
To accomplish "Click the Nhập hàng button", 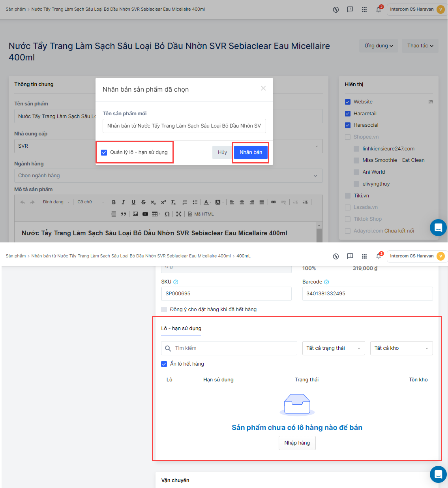I will pyautogui.click(x=297, y=443).
